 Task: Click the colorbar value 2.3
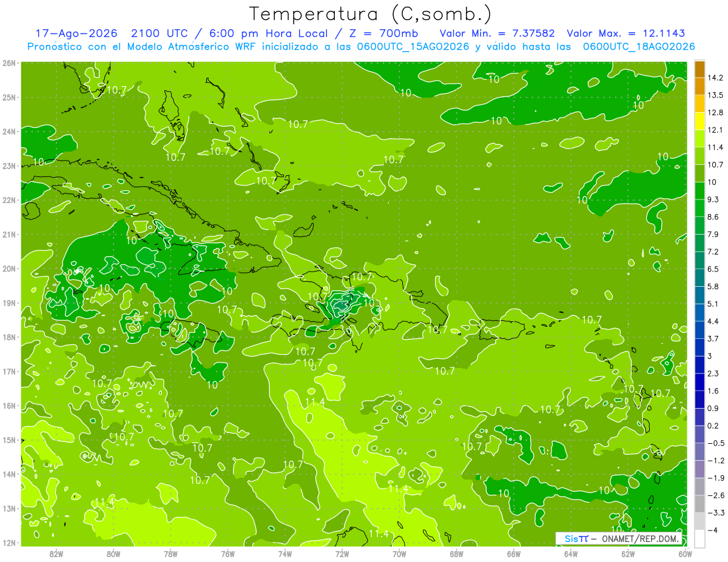(713, 373)
